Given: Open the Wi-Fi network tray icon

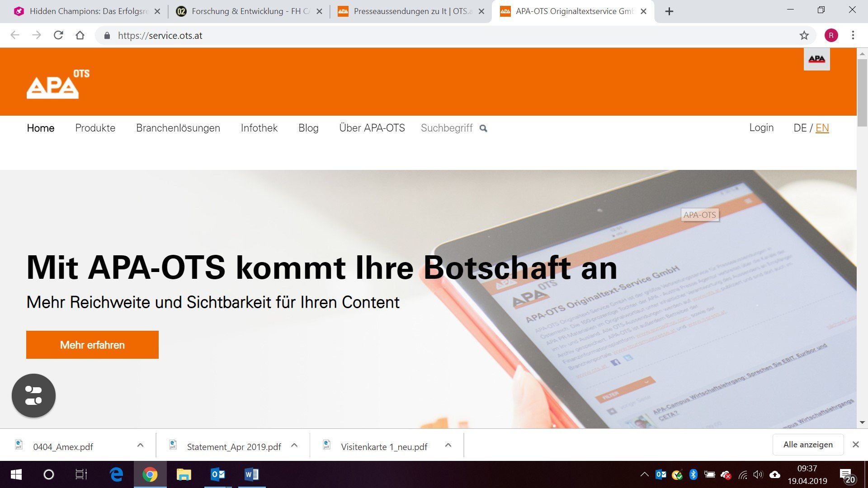Looking at the screenshot, I should 743,475.
